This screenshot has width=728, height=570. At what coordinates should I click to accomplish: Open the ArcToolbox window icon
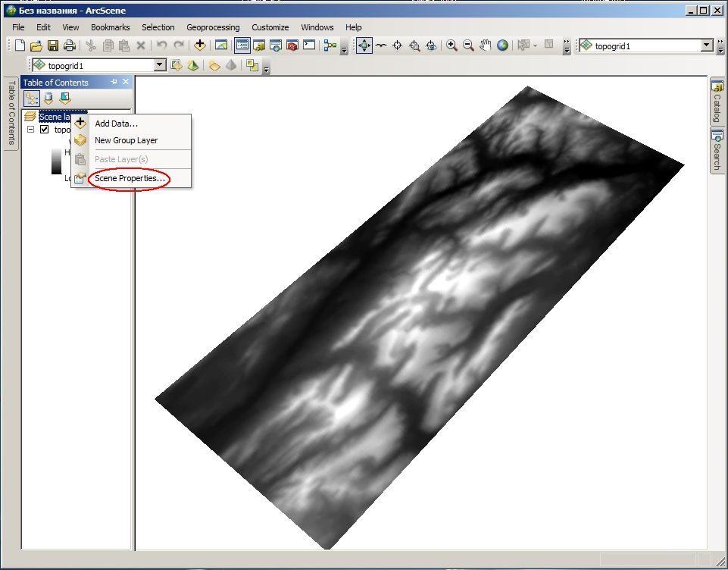click(x=292, y=45)
